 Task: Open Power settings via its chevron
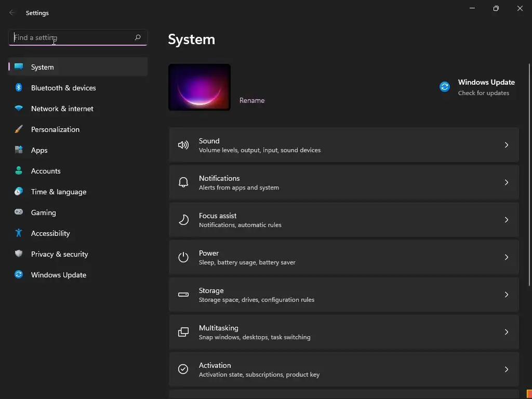point(507,257)
